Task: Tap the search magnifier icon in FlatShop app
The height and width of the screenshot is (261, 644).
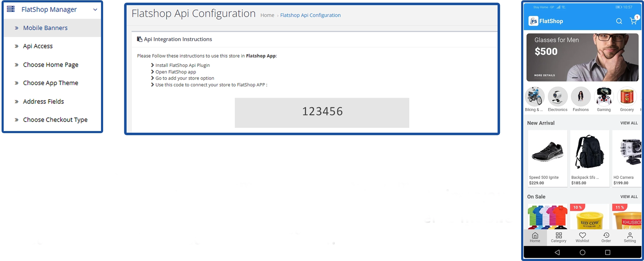Action: point(619,21)
